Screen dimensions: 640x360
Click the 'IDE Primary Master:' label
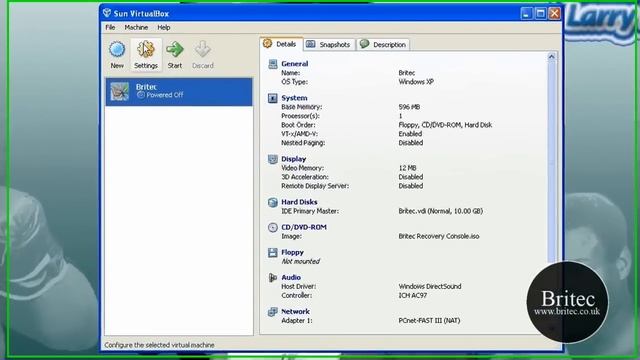(310, 211)
